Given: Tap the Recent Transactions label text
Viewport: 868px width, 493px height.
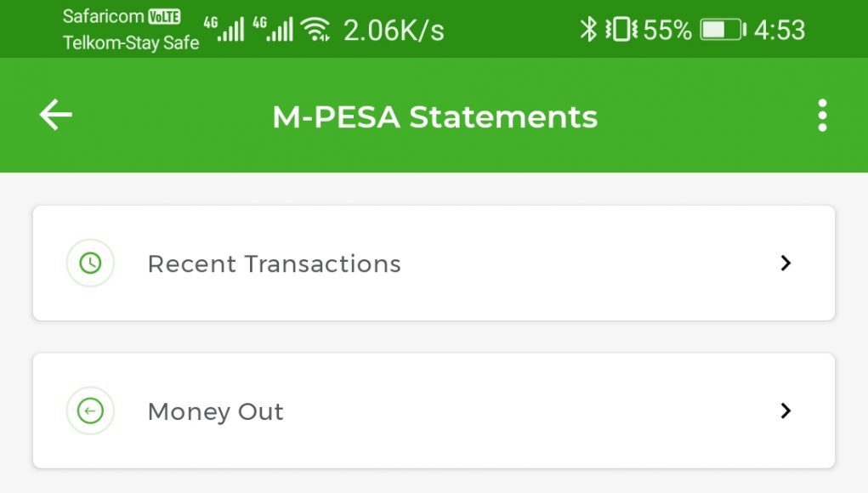Looking at the screenshot, I should click(274, 264).
